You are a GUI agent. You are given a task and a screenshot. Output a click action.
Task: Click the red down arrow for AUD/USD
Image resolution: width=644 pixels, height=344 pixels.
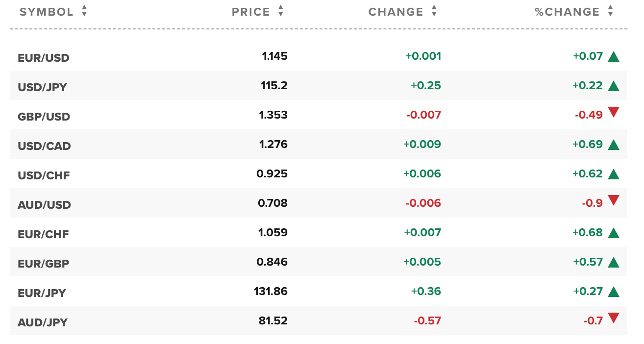coord(613,200)
